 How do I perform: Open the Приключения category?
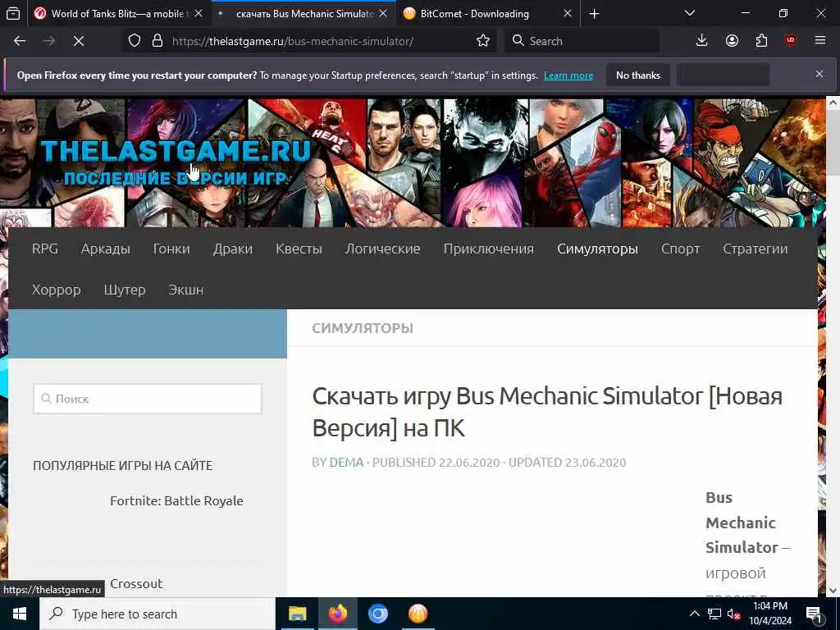[x=489, y=249]
